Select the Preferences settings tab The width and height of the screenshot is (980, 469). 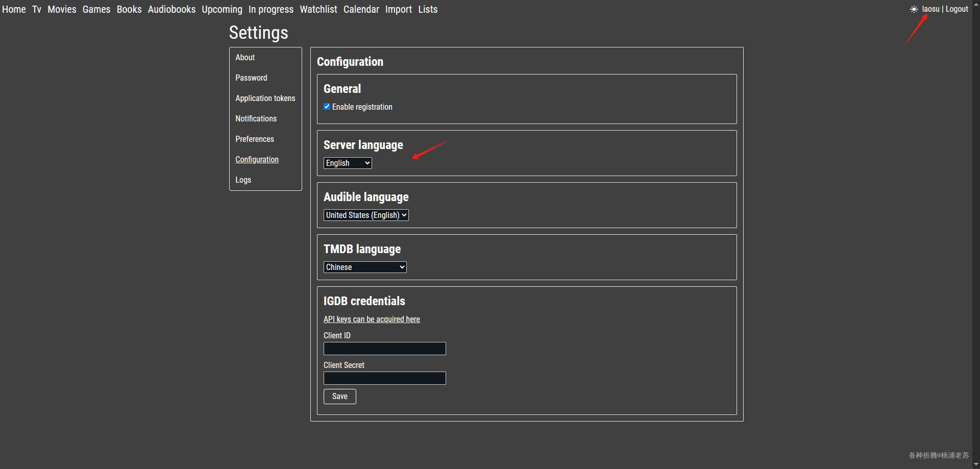255,139
